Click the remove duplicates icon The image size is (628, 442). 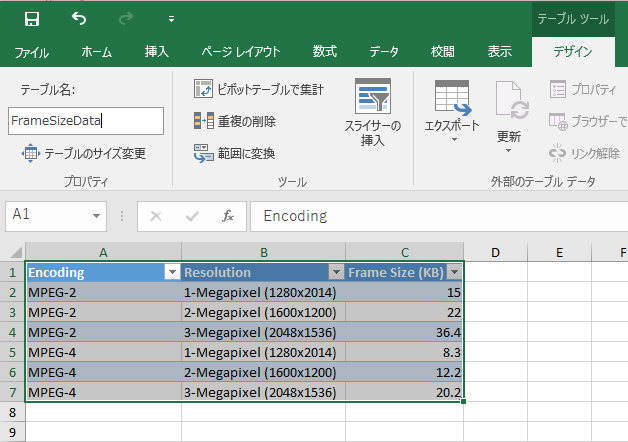[x=203, y=121]
